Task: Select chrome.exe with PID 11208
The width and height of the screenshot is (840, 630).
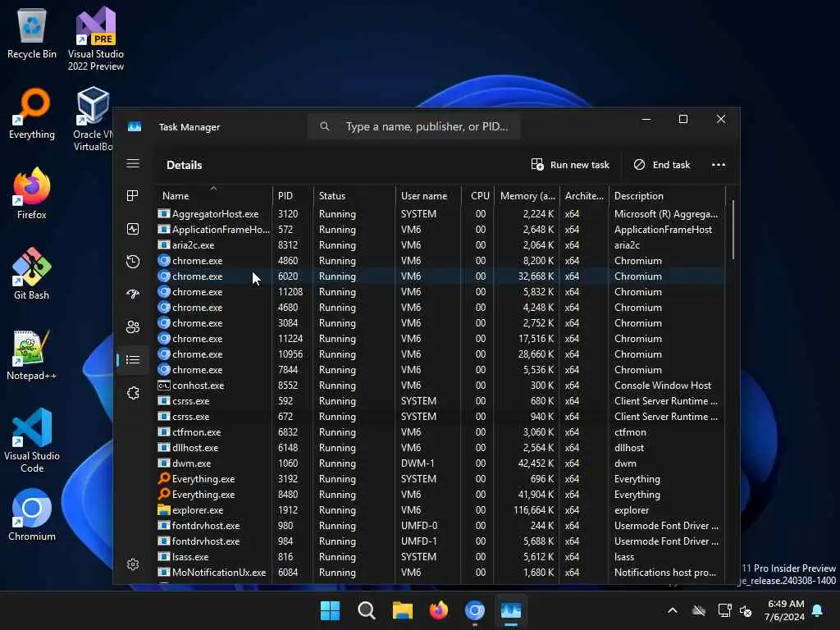Action: [x=441, y=292]
